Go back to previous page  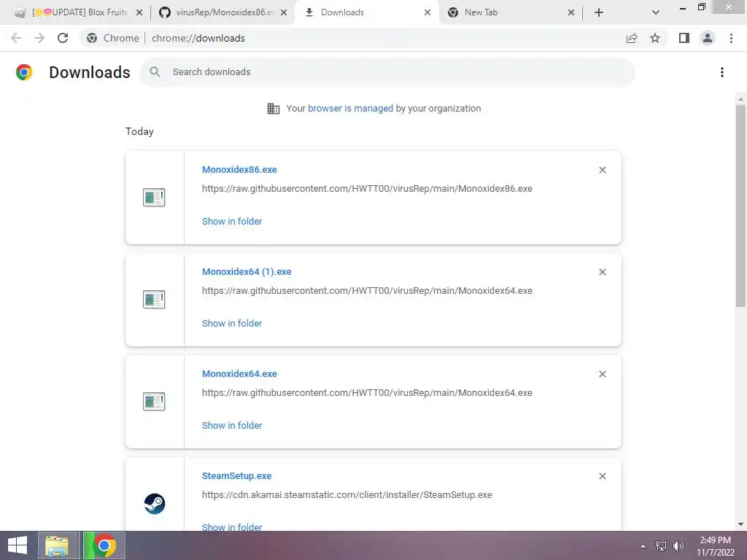coord(16,38)
